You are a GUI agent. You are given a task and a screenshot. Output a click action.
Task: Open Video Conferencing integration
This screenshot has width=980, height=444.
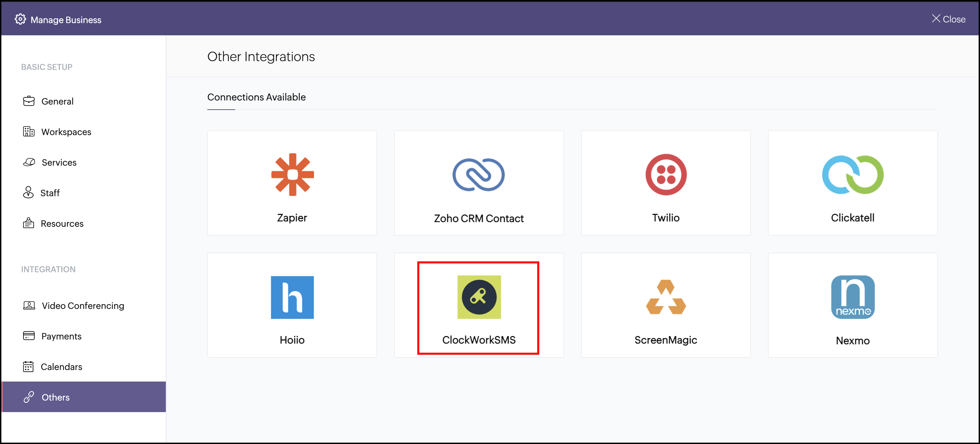click(x=83, y=306)
